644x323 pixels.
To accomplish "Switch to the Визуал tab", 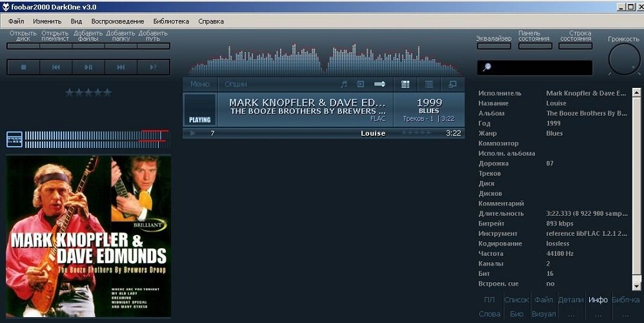I will 543,314.
